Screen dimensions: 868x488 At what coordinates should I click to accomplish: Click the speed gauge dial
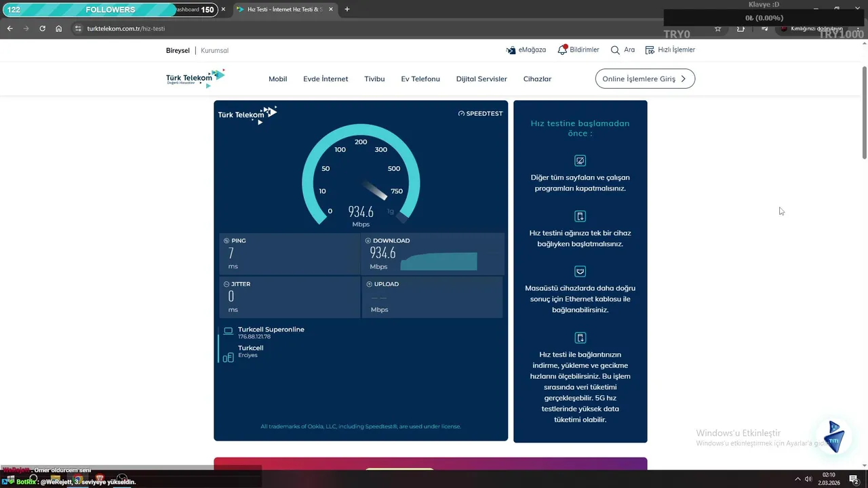point(361,174)
